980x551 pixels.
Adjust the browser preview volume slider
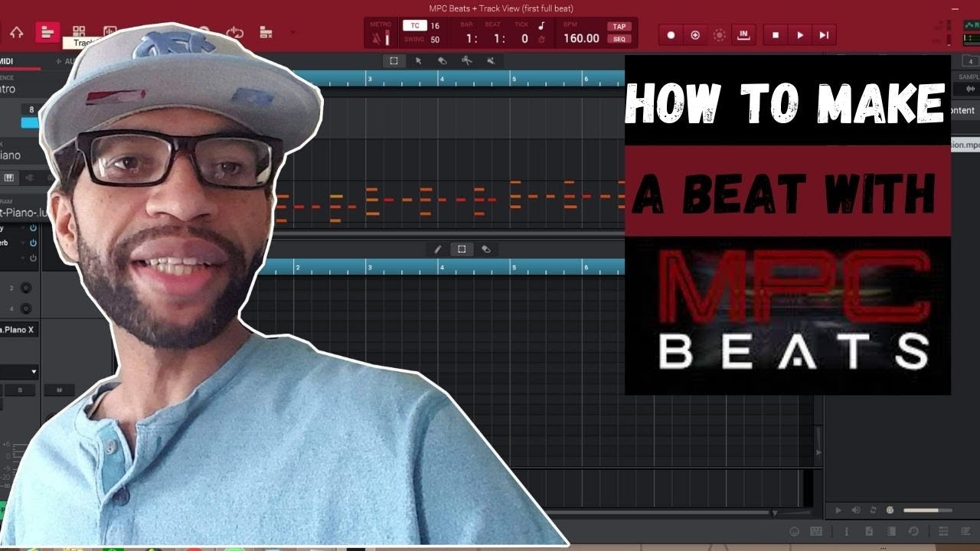(x=927, y=510)
